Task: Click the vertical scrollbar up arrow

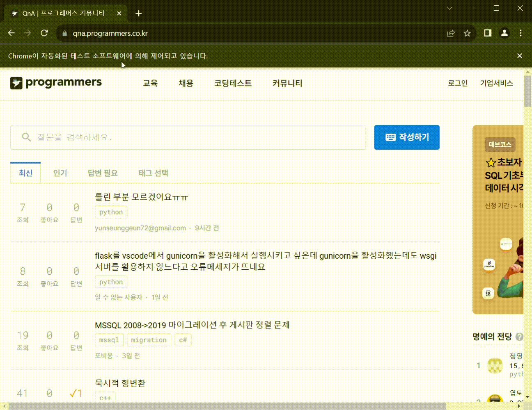Action: click(528, 72)
